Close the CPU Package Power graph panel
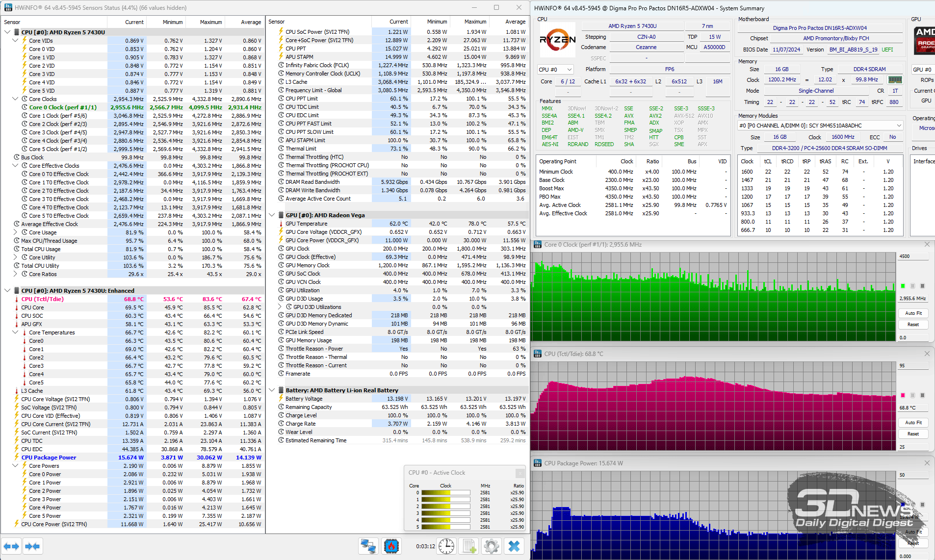935x560 pixels. 927,463
